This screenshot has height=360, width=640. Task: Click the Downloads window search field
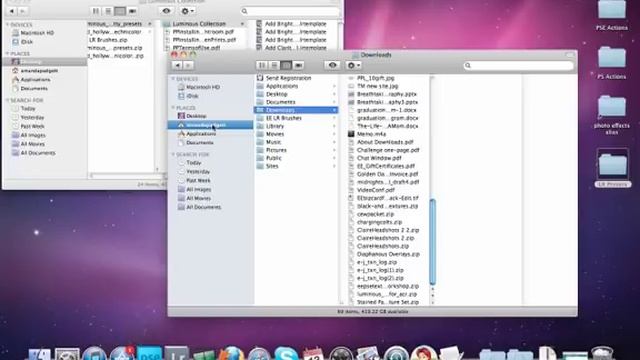[518, 65]
